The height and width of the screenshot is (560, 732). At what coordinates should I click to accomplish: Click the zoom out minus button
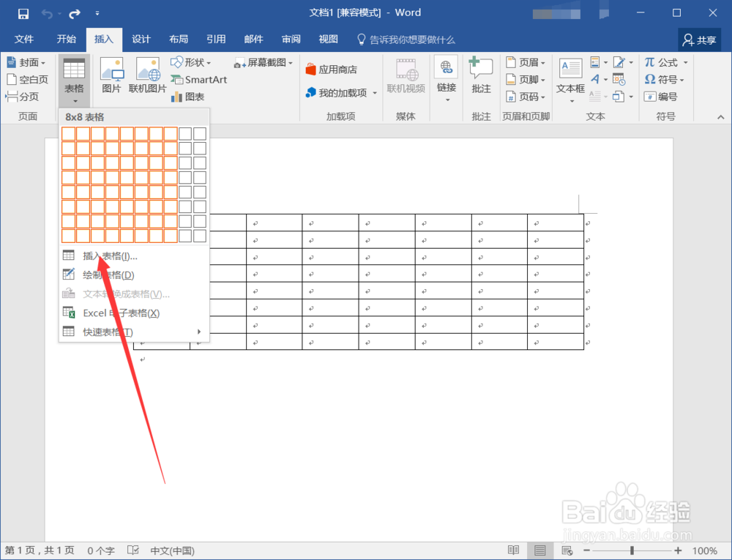coord(587,550)
